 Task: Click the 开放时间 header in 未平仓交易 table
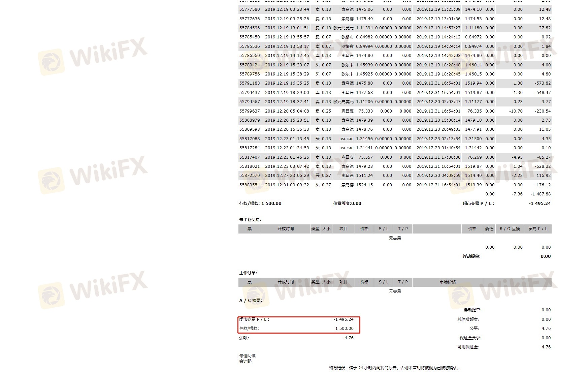click(286, 229)
